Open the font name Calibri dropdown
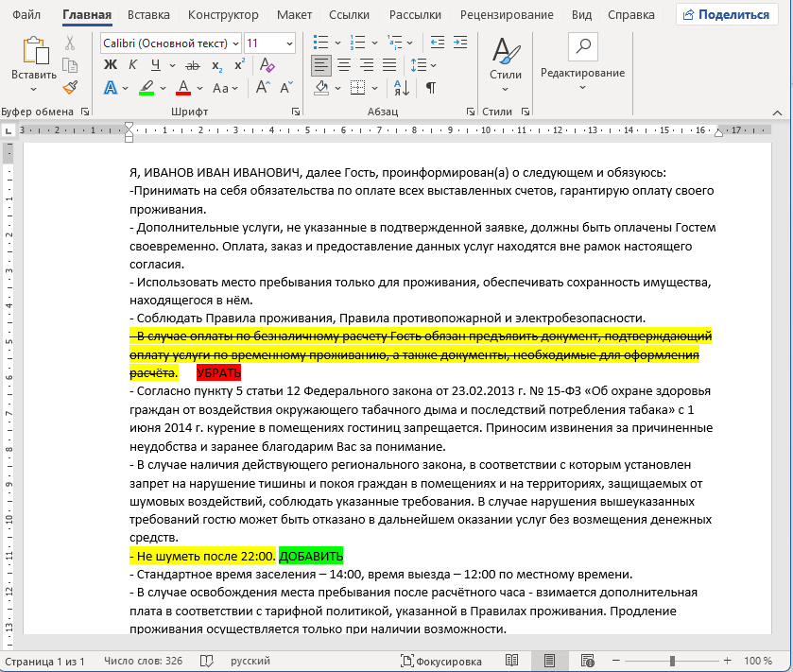This screenshot has width=793, height=672. [235, 44]
